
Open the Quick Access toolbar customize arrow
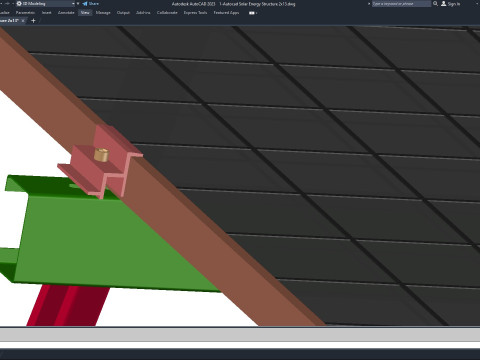[78, 4]
